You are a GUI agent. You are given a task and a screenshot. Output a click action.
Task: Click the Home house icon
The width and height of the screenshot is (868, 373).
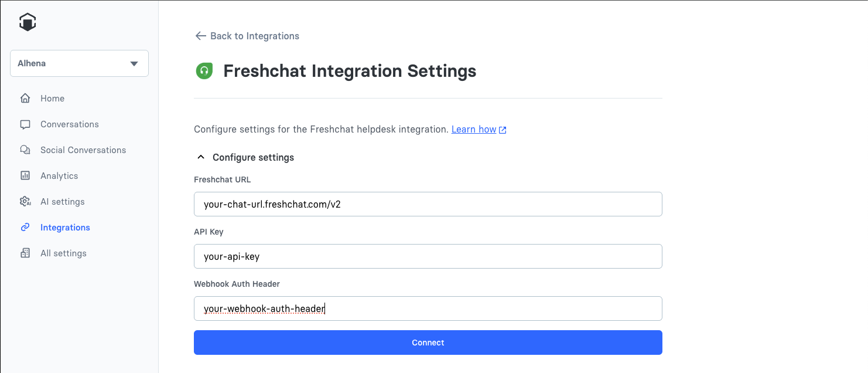coord(25,99)
